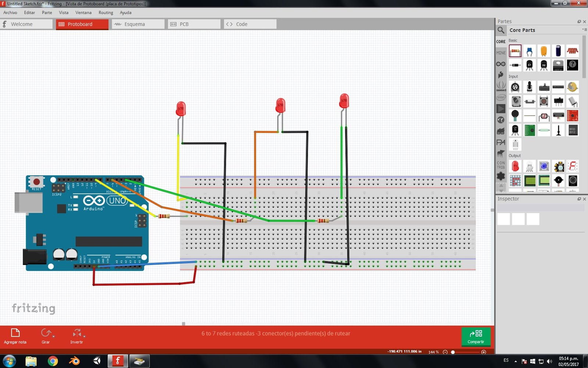This screenshot has width=588, height=368.
Task: Open the Core Parts bin options menu
Action: pos(584,29)
